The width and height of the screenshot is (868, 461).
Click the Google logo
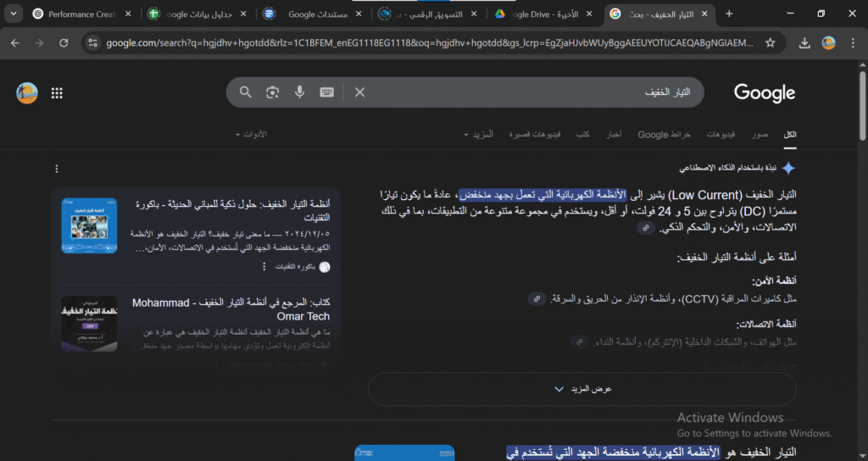(x=765, y=93)
